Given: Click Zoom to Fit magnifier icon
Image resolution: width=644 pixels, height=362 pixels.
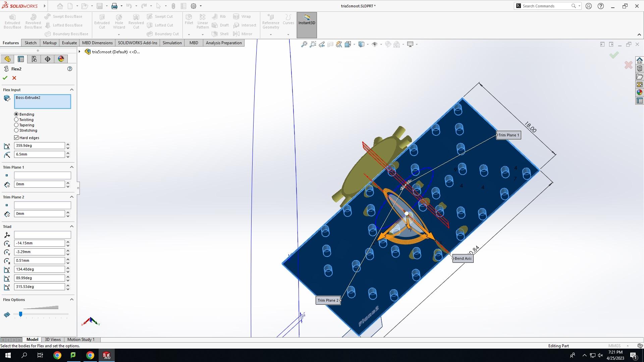Looking at the screenshot, I should (304, 44).
